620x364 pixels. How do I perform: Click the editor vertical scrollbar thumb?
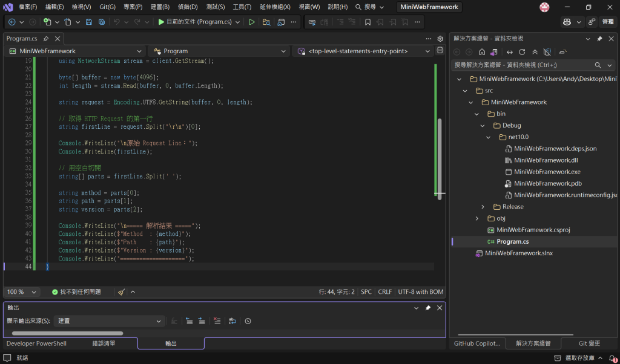[x=440, y=159]
